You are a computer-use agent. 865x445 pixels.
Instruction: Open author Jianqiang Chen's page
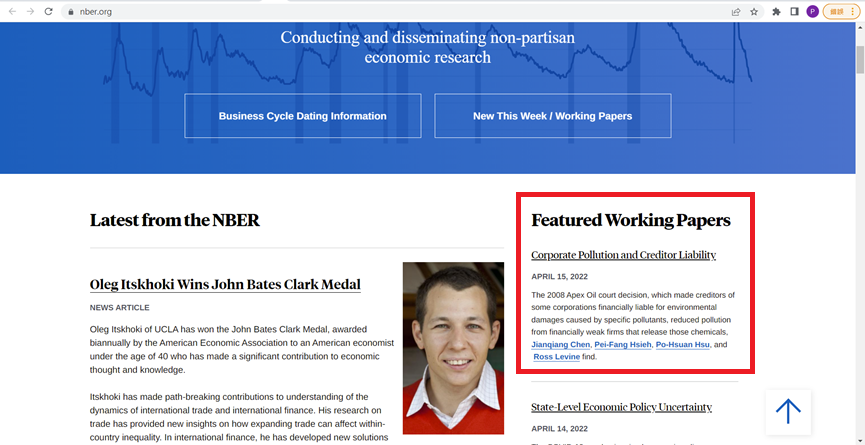coord(561,345)
